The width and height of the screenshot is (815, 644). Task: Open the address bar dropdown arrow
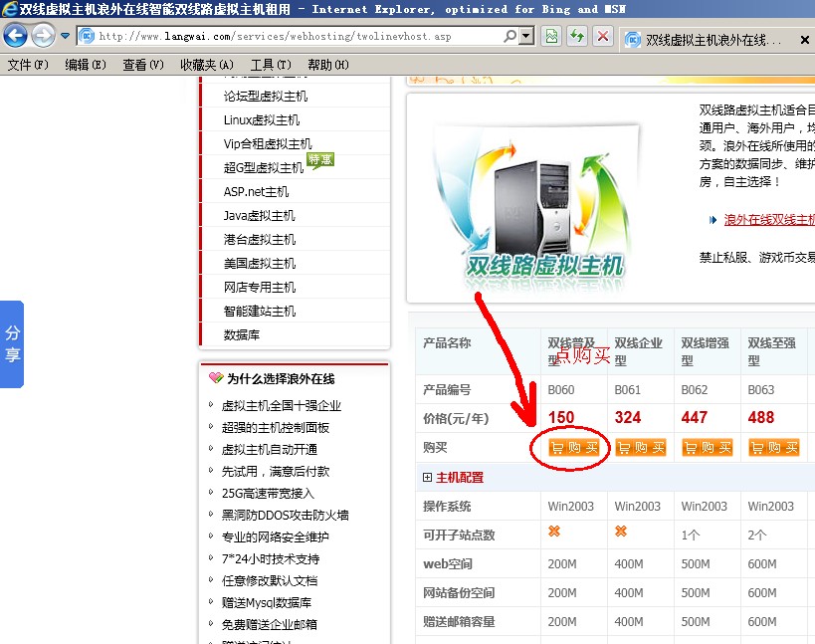pyautogui.click(x=527, y=37)
